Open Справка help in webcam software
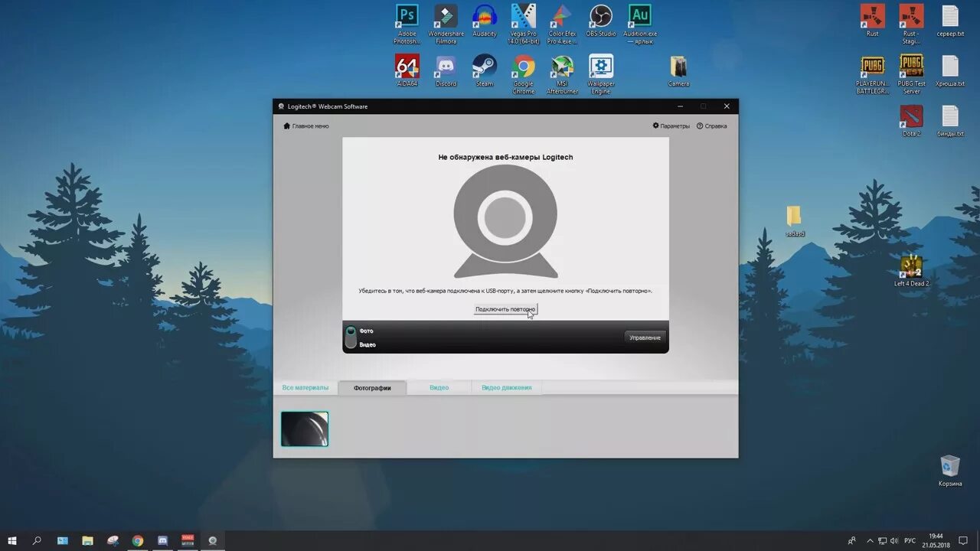Image resolution: width=980 pixels, height=551 pixels. point(711,126)
